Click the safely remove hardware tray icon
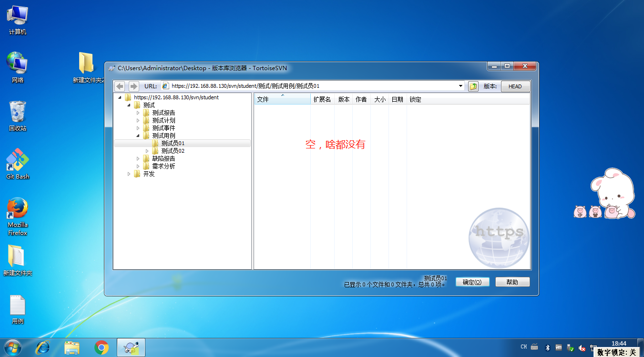 (x=570, y=347)
